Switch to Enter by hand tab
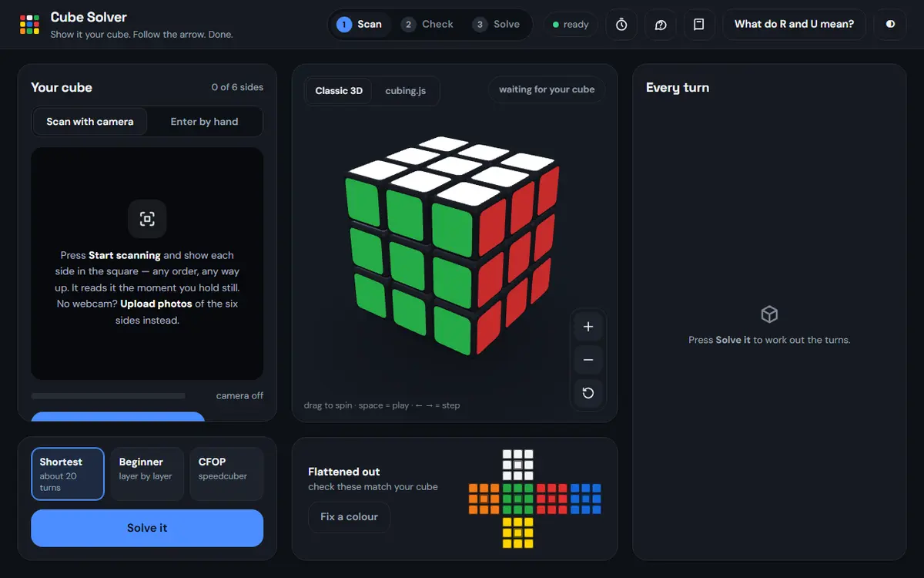This screenshot has height=578, width=924. click(x=204, y=122)
